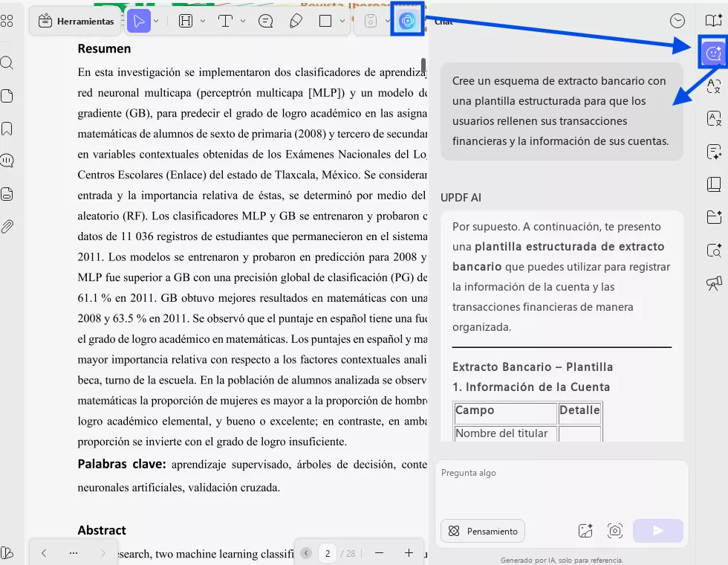Click the 'Palabras clave:' label
This screenshot has width=728, height=565.
click(x=122, y=464)
